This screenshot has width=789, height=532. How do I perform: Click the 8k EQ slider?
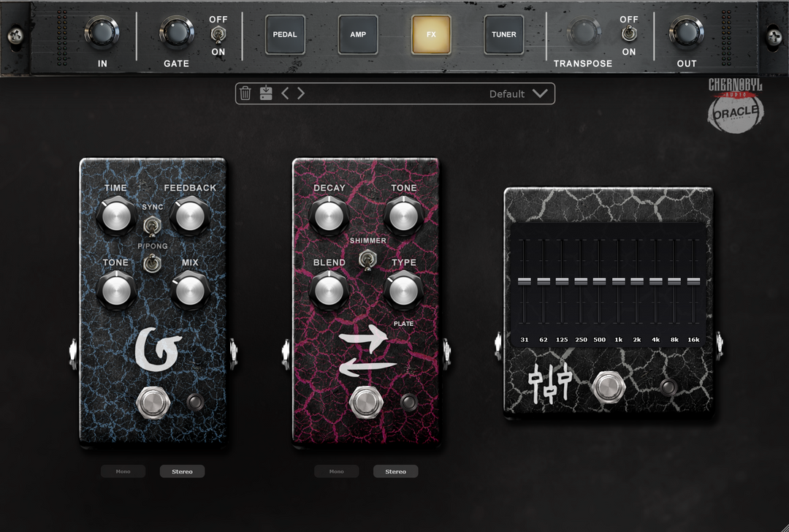(x=674, y=281)
